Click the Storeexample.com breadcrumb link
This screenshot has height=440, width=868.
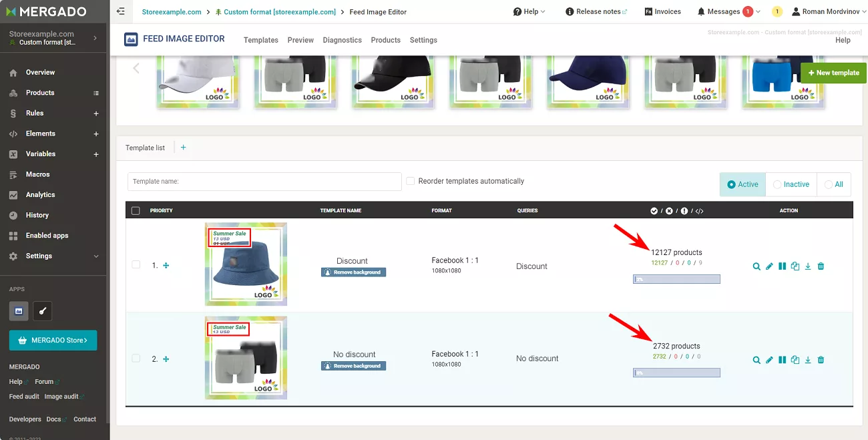[x=172, y=12]
